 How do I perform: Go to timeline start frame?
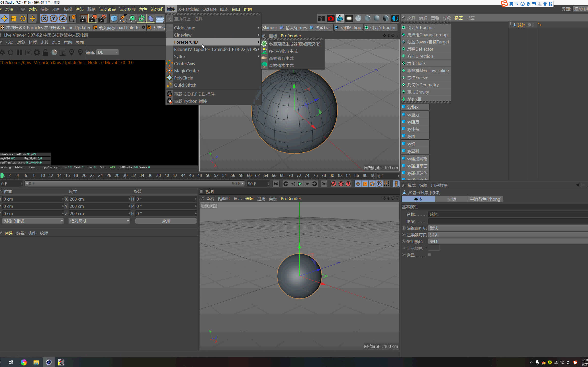[276, 184]
